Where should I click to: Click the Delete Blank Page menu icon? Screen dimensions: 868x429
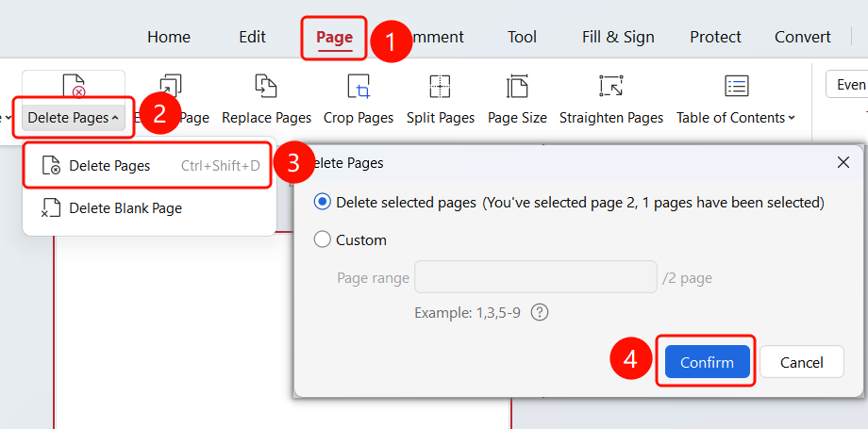(51, 208)
